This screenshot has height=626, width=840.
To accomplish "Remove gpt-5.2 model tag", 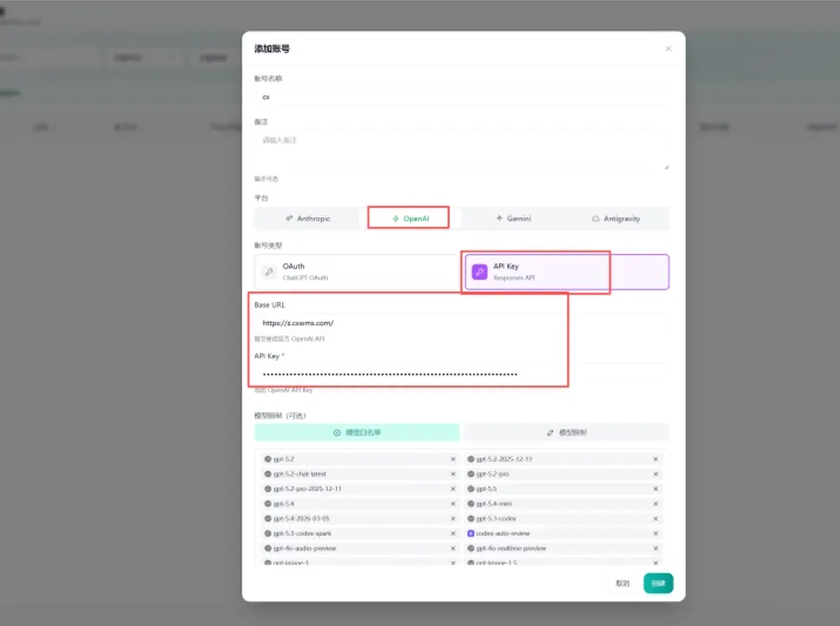I will click(453, 460).
